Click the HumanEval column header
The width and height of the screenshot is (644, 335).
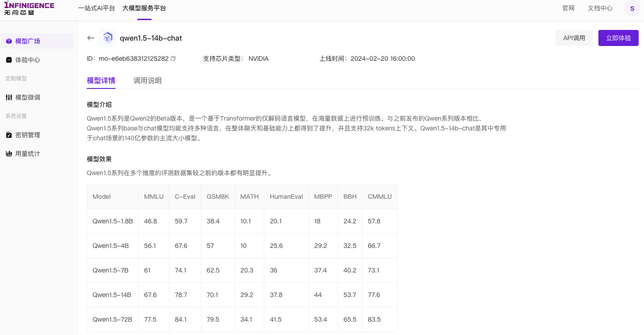tap(286, 197)
